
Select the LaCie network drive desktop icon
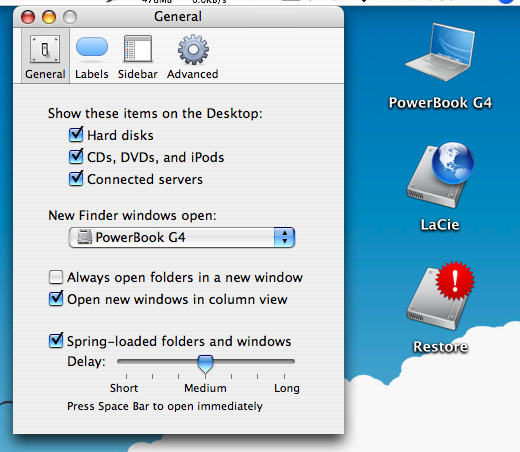tap(440, 175)
